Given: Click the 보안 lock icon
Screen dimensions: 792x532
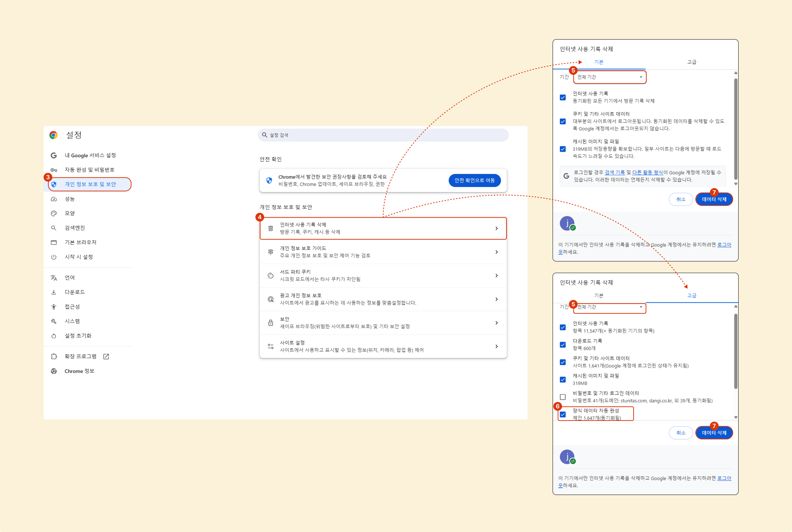Looking at the screenshot, I should (x=270, y=323).
